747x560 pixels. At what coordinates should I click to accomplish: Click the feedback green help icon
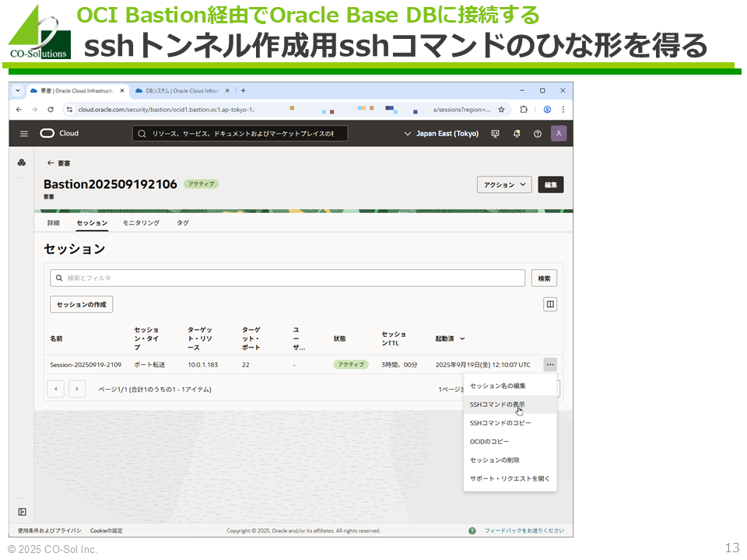tap(472, 530)
